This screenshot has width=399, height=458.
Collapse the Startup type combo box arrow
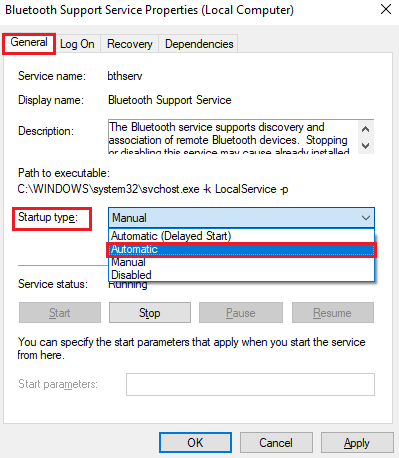coord(366,218)
